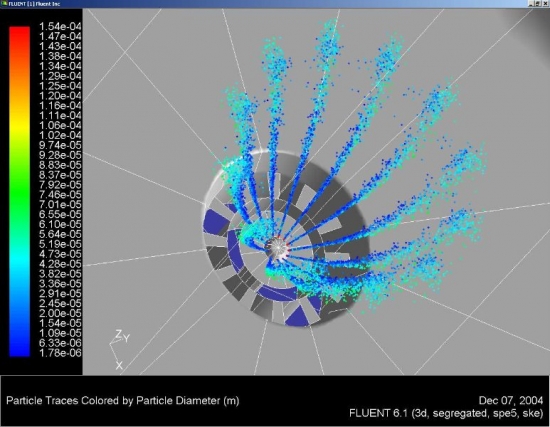The height and width of the screenshot is (427, 550).
Task: Click the FLUENT window icon in title bar
Action: 4,4
